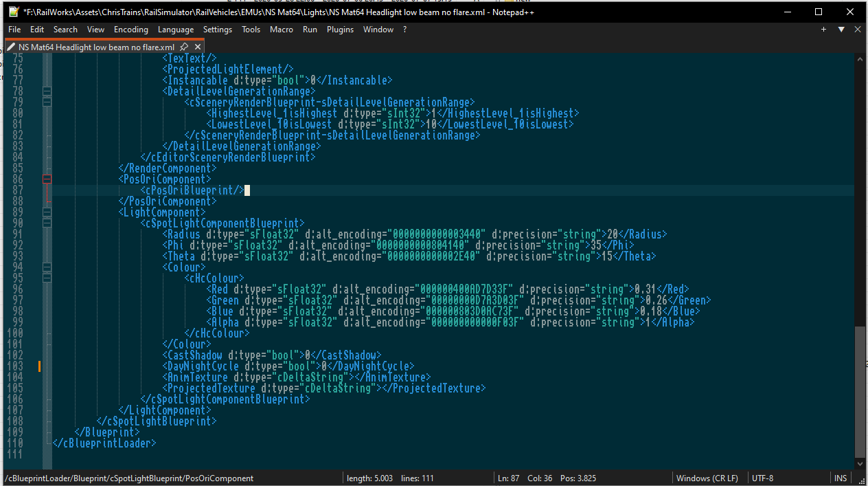This screenshot has height=486, width=868.
Task: Close current document using menu bar X
Action: pos(858,30)
